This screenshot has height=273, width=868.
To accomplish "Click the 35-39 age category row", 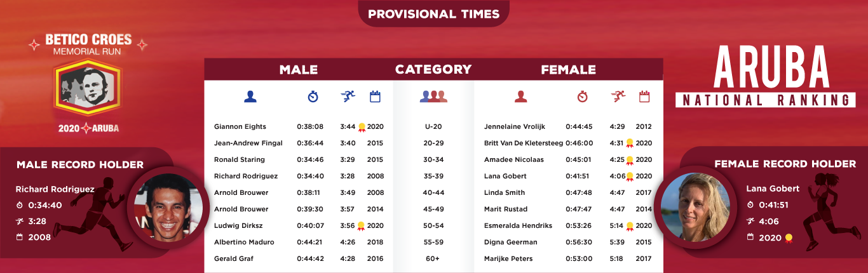I will (433, 176).
